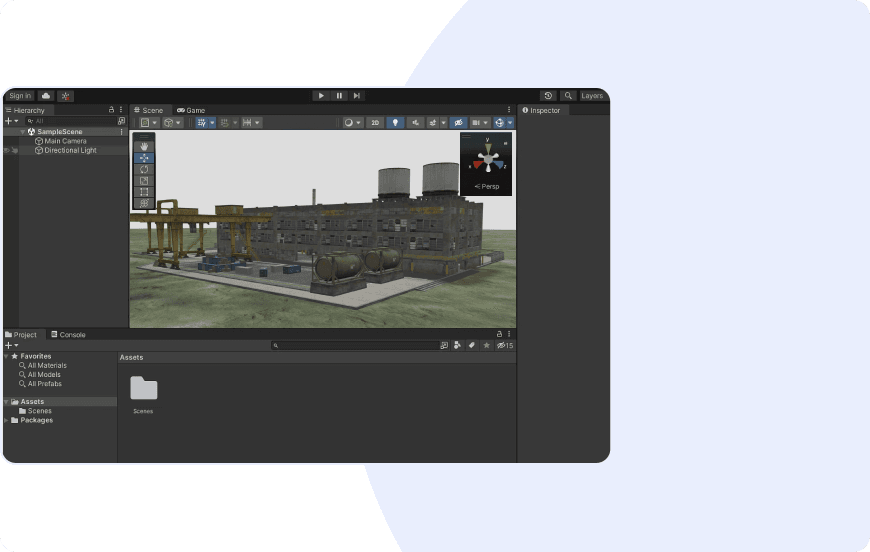
Task: Collapse the Favorites tree
Action: 6,356
